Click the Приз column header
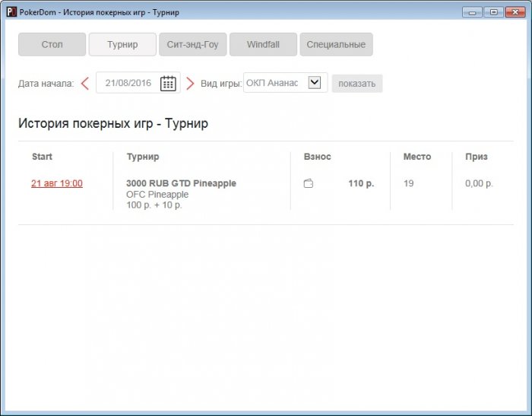 coord(477,157)
